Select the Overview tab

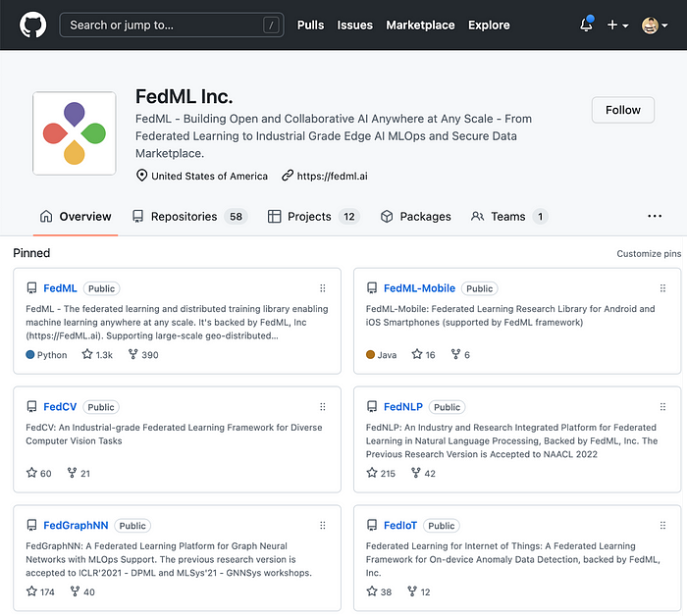[76, 216]
